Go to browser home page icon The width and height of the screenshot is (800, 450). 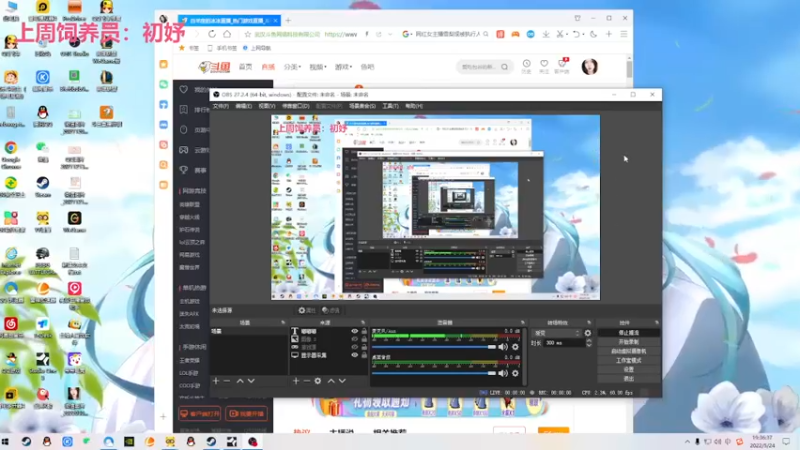pos(227,34)
